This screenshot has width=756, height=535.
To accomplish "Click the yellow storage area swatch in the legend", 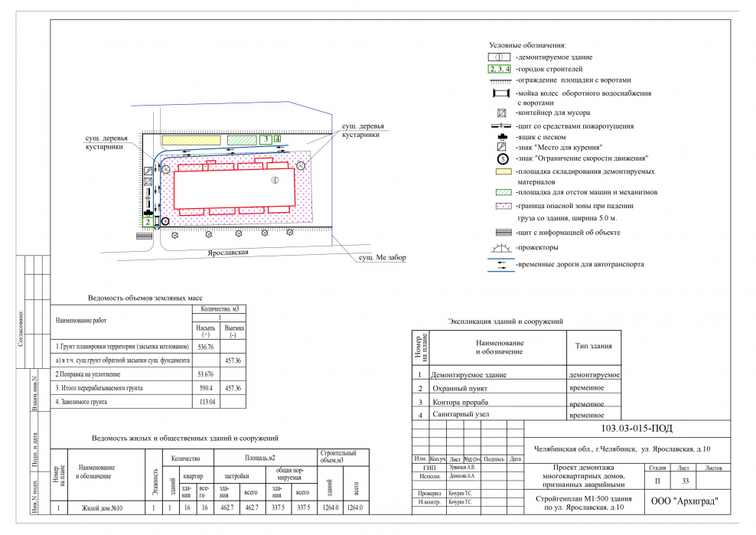I will click(499, 172).
